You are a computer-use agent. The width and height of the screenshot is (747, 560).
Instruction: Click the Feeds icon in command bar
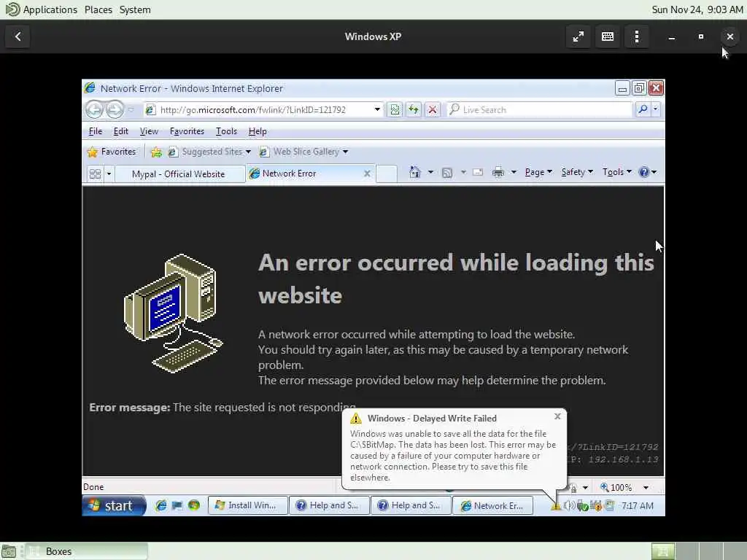447,173
